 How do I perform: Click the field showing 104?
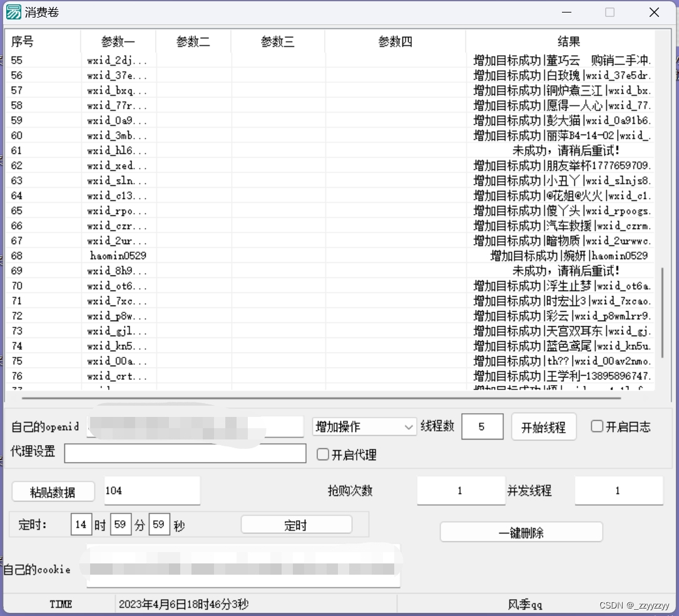pyautogui.click(x=152, y=491)
